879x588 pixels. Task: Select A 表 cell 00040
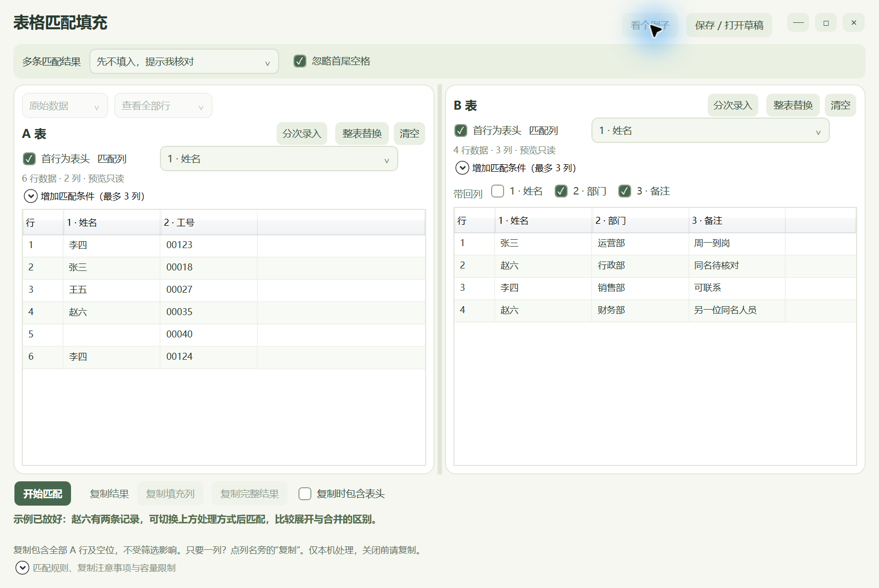coord(209,334)
